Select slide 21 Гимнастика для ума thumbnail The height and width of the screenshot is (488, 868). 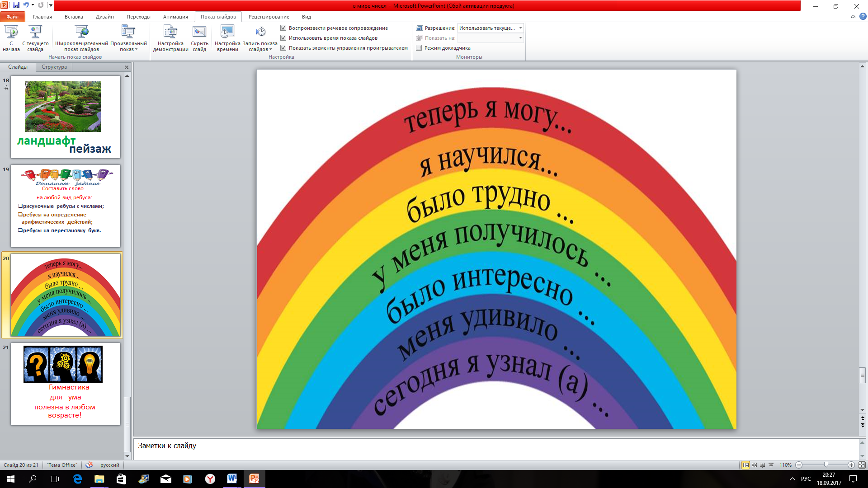click(x=66, y=384)
